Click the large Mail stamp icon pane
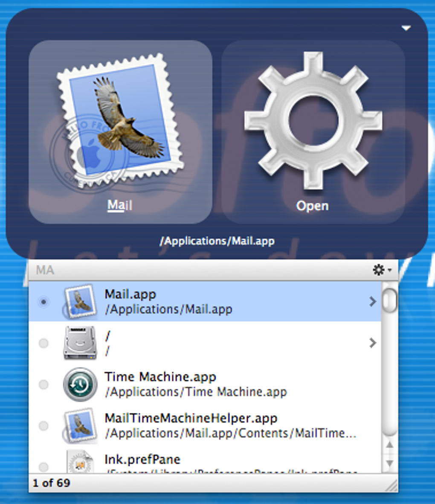The height and width of the screenshot is (504, 435). 120,132
